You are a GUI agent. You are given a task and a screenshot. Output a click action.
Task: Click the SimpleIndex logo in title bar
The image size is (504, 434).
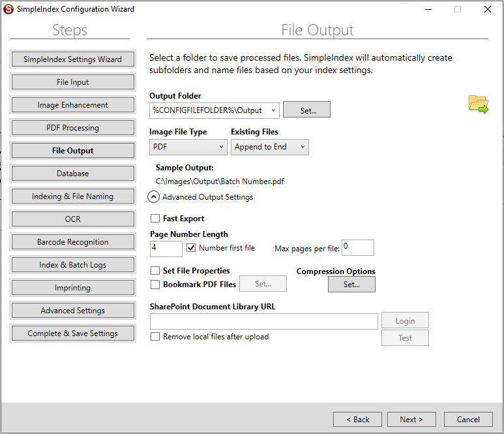tap(8, 9)
